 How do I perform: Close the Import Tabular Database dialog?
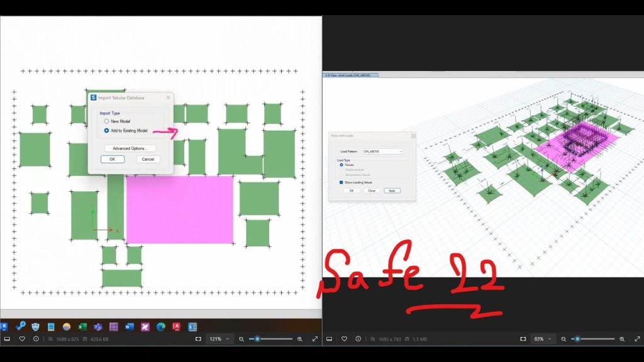pyautogui.click(x=168, y=97)
